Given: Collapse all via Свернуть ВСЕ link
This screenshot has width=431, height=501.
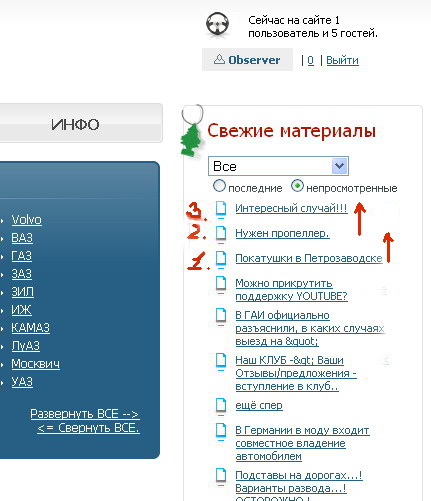Looking at the screenshot, I should [88, 428].
